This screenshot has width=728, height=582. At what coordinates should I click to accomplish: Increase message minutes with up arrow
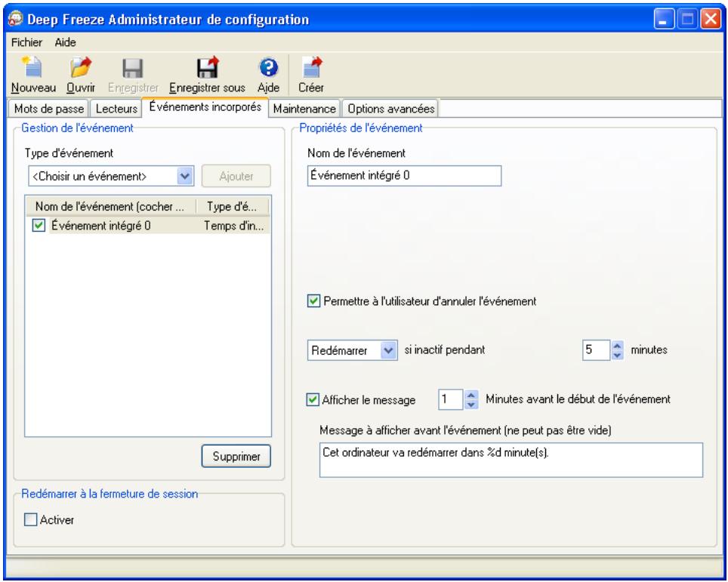[470, 395]
